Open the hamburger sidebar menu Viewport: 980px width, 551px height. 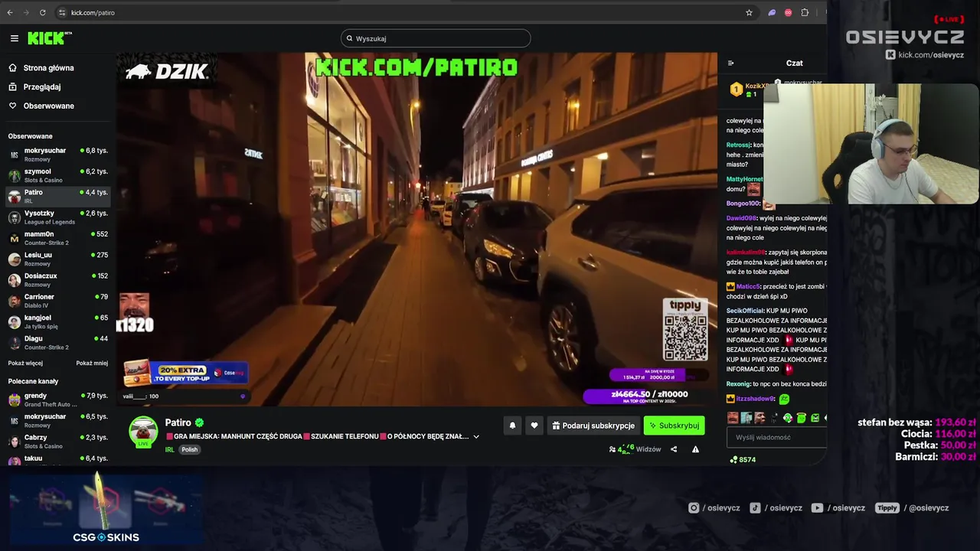point(14,38)
